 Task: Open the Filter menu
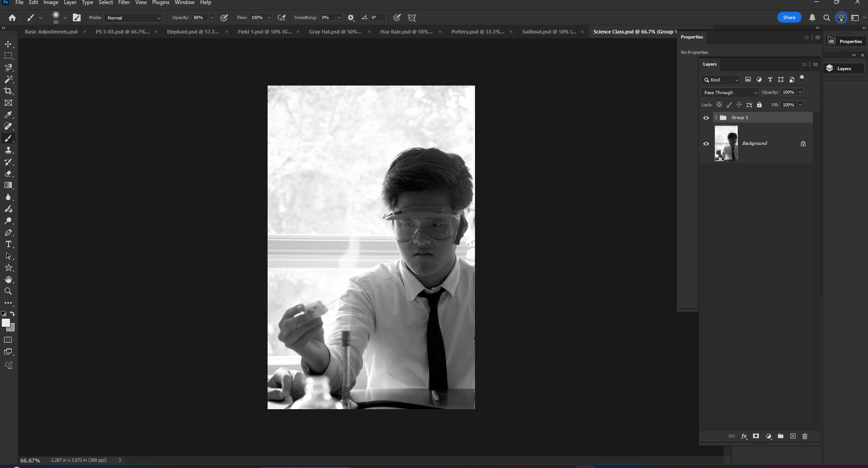[x=124, y=3]
